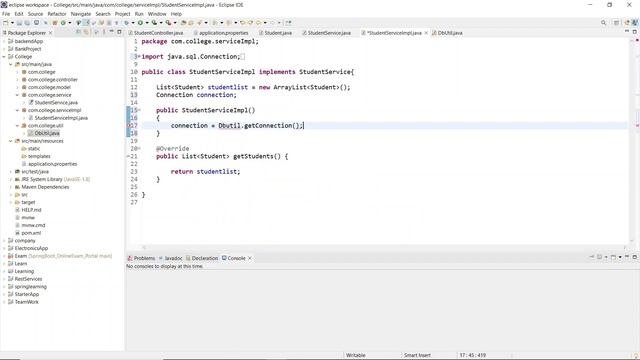Select the TeamWork project
The image size is (640, 360).
(27, 302)
